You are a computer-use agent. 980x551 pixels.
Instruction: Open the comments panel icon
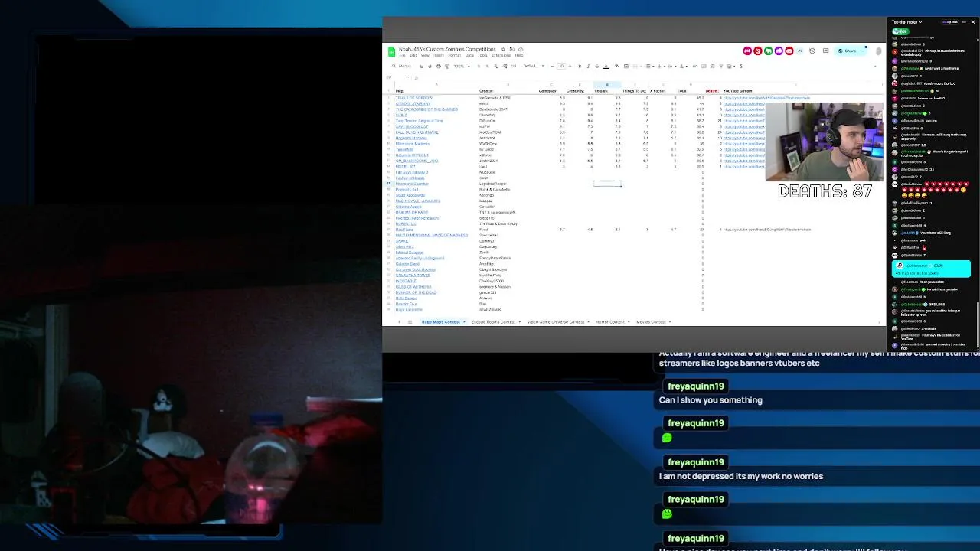pyautogui.click(x=825, y=51)
